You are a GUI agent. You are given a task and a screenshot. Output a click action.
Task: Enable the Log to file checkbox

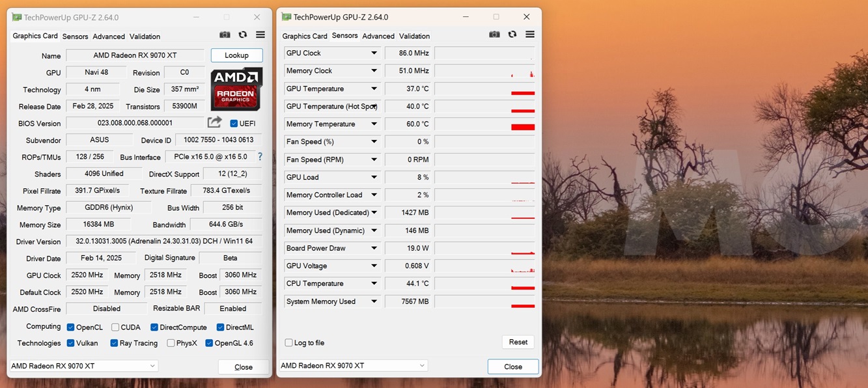(288, 342)
